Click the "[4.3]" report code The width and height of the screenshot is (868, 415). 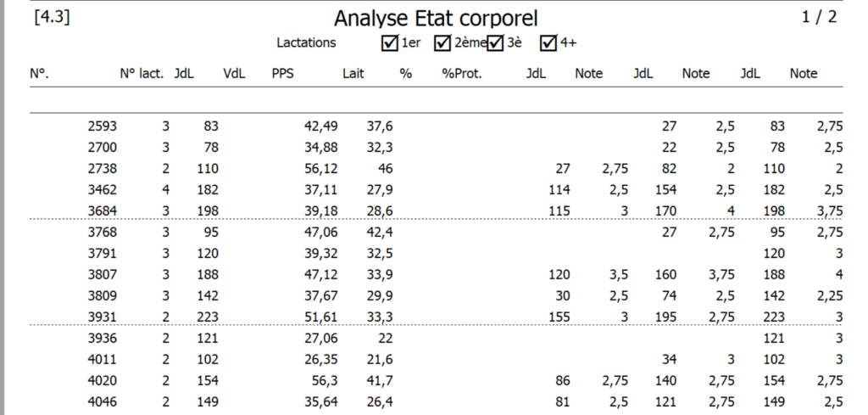pos(52,16)
